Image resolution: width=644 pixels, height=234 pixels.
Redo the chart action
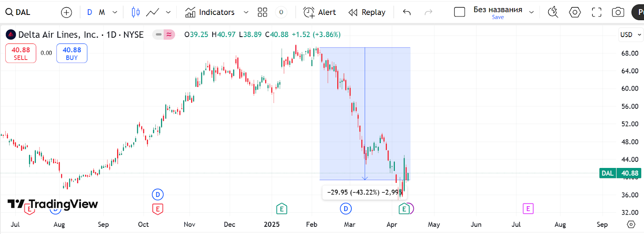click(429, 12)
